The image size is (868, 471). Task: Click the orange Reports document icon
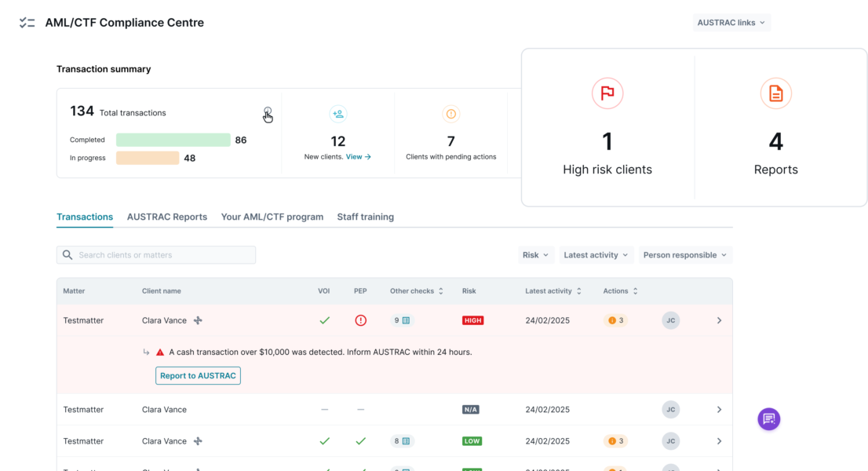pyautogui.click(x=775, y=93)
